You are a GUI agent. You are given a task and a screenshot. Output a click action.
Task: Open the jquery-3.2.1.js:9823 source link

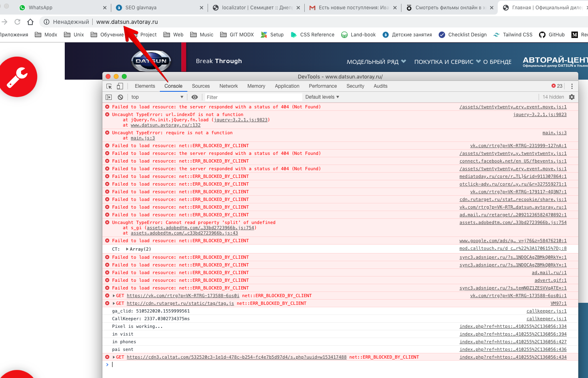(540, 115)
